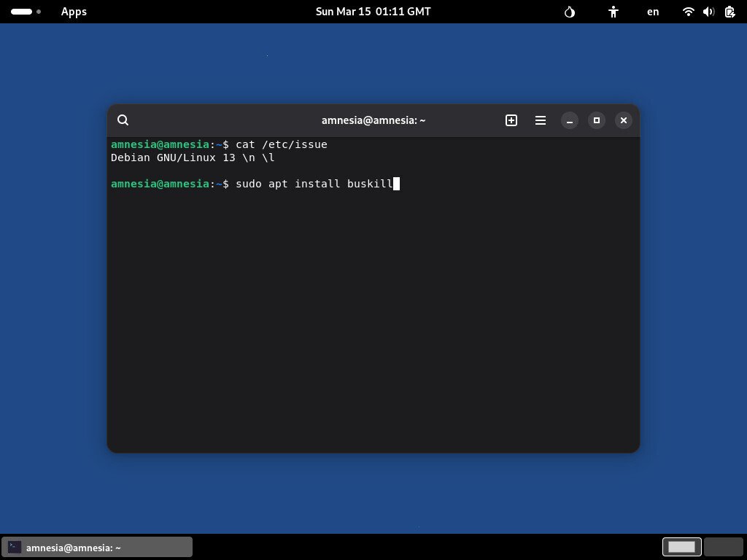The image size is (747, 560).
Task: Click the clipboard icon in the system tray
Action: [x=729, y=12]
